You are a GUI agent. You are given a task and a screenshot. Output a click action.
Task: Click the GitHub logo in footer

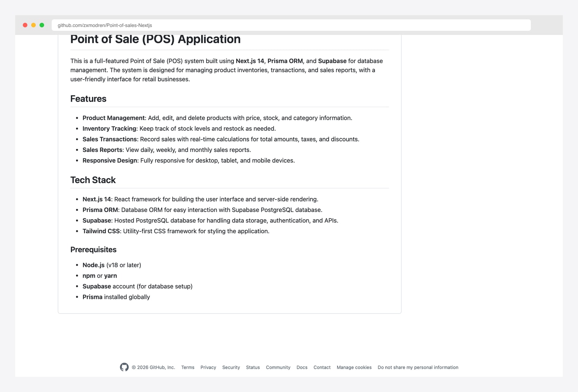(124, 367)
